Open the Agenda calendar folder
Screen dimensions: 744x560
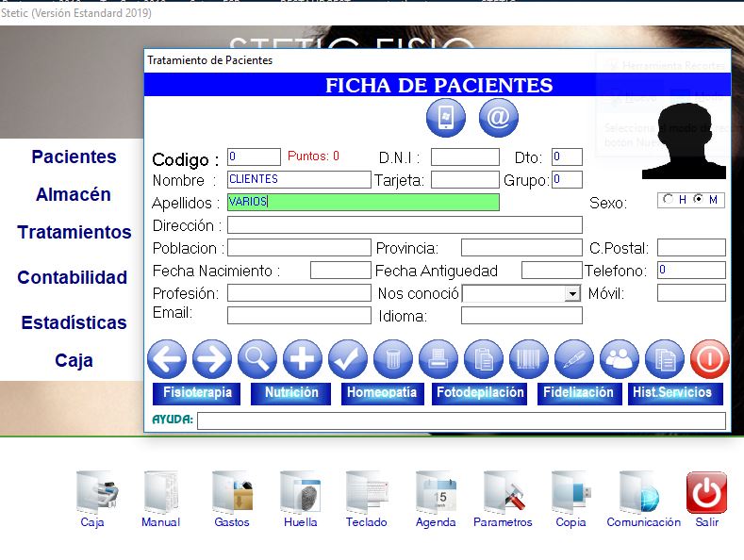[436, 493]
